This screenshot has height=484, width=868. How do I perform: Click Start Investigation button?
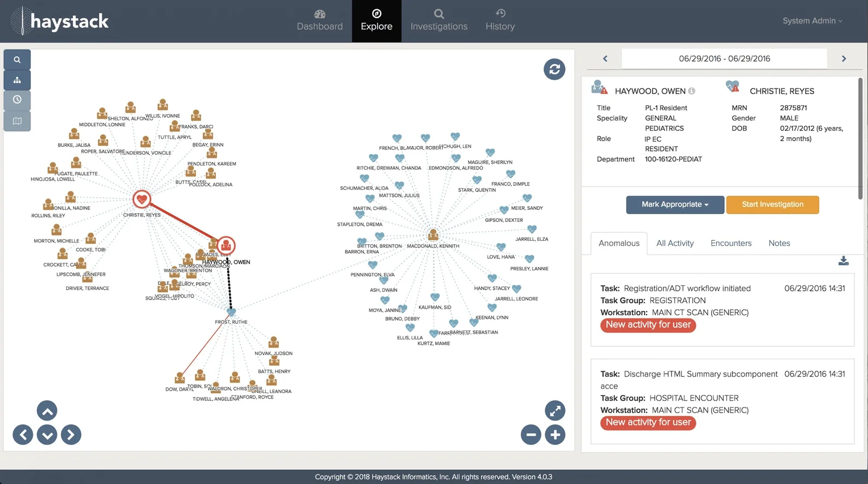(x=773, y=205)
